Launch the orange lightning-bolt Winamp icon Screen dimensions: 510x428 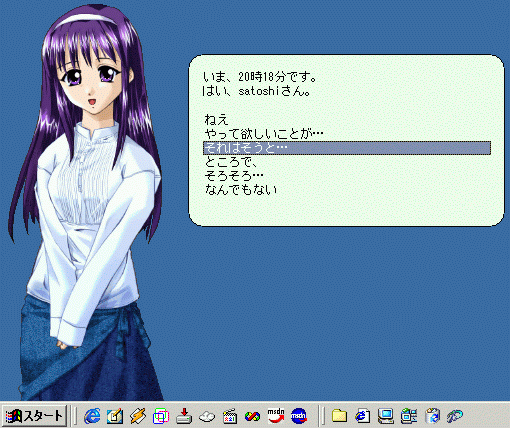click(x=138, y=416)
